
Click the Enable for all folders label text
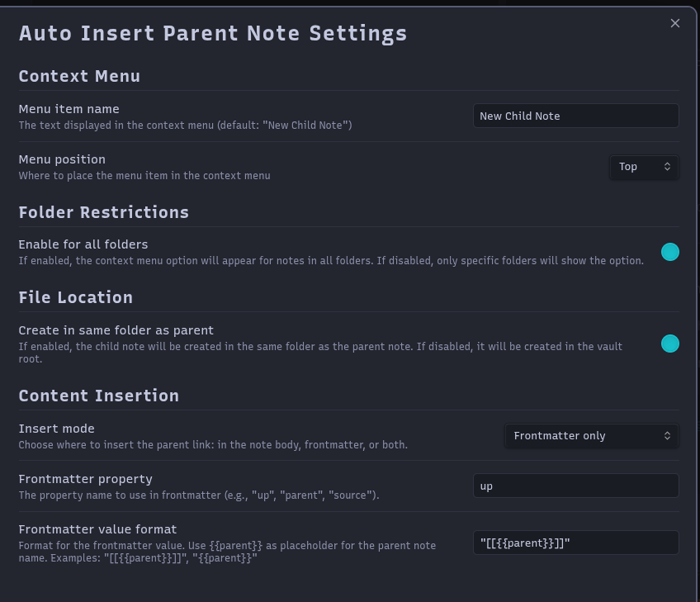click(x=83, y=244)
